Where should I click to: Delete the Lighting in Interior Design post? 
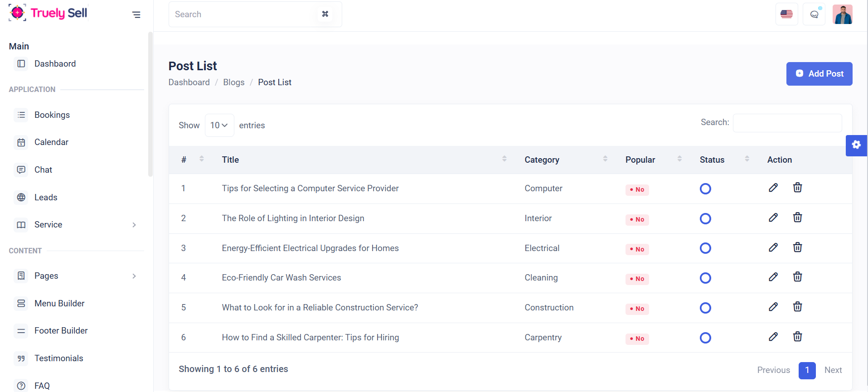click(x=797, y=218)
